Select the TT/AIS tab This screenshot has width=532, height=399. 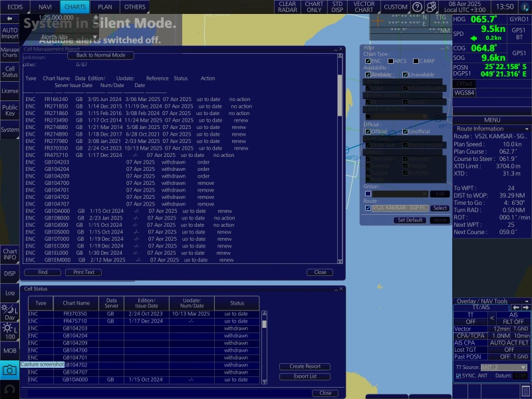[x=481, y=307]
